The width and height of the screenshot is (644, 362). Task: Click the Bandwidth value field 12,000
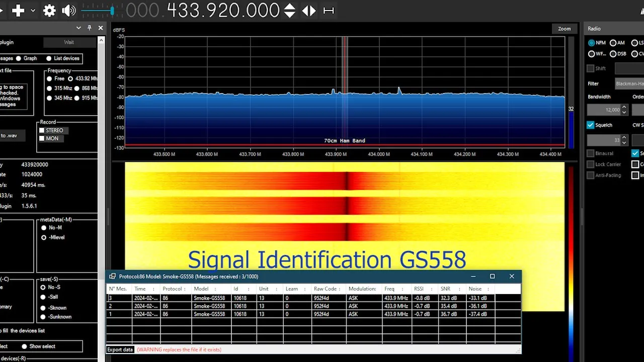pos(604,110)
